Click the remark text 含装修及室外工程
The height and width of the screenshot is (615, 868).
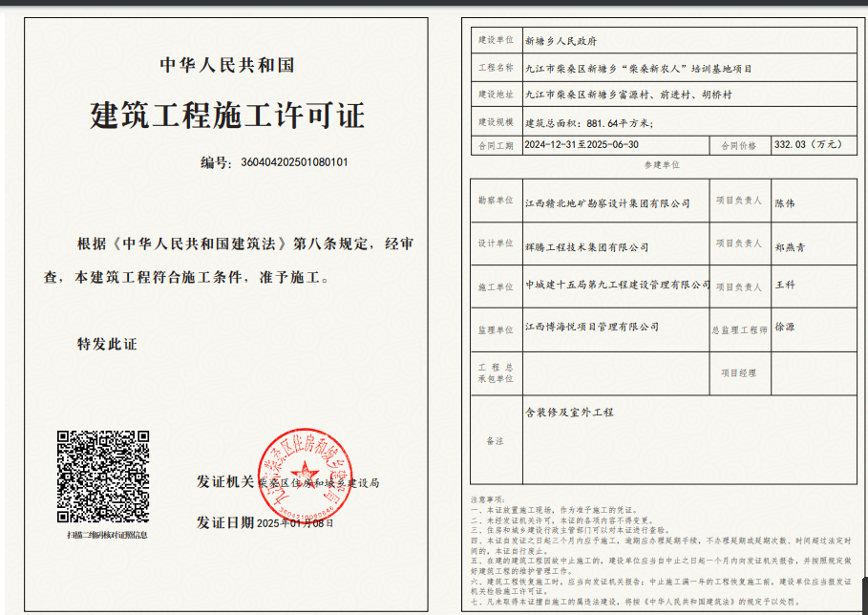(569, 413)
